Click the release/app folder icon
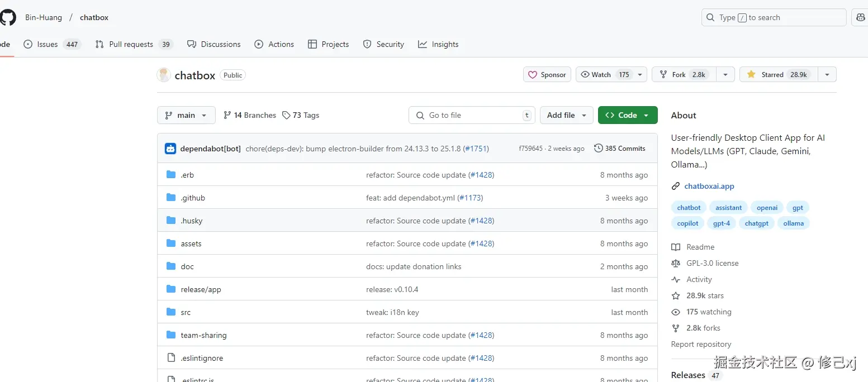Screen dimensions: 868x382 click(171, 289)
